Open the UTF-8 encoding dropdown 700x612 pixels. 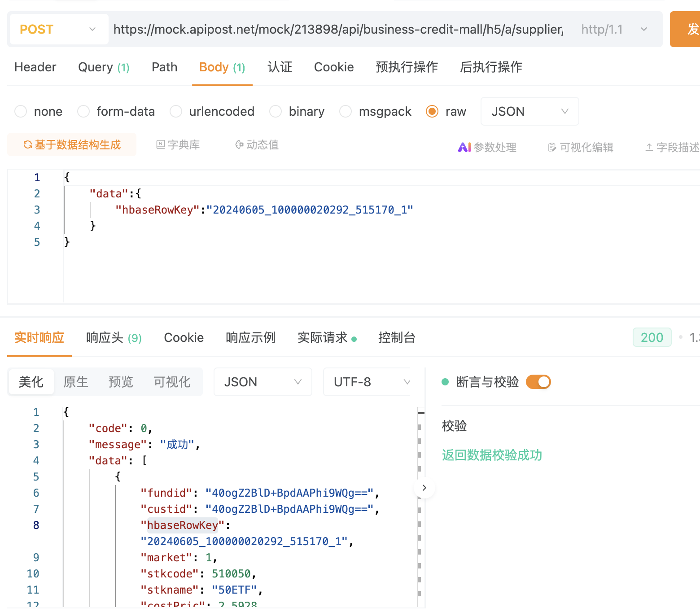(367, 382)
